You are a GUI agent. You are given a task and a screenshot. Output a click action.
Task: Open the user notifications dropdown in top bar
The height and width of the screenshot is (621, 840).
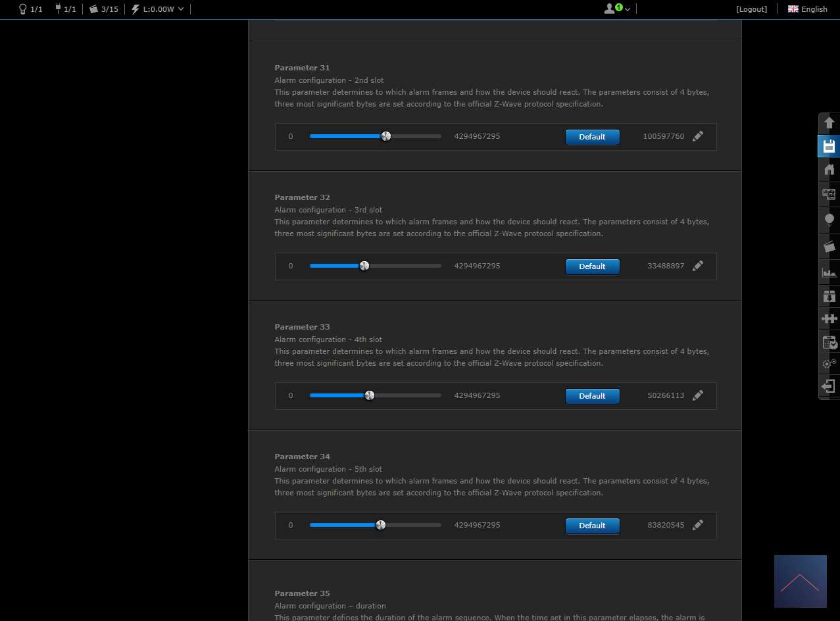pos(617,9)
